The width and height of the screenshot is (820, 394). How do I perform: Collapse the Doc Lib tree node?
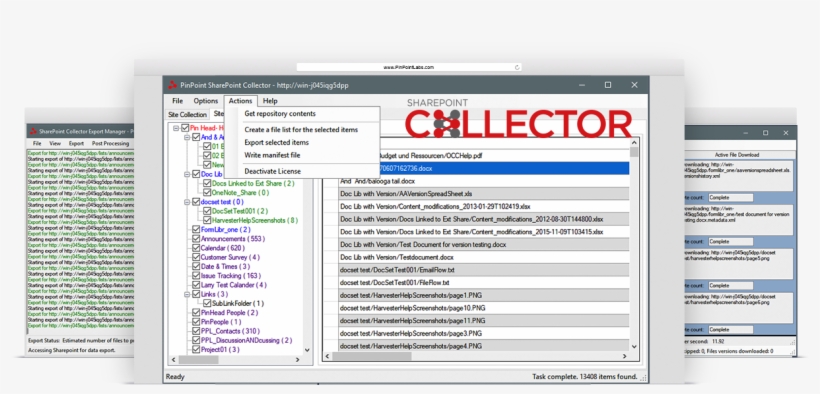coord(187,174)
